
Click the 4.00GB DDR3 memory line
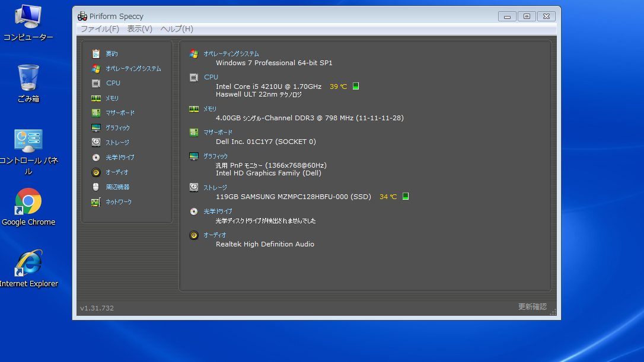click(310, 118)
